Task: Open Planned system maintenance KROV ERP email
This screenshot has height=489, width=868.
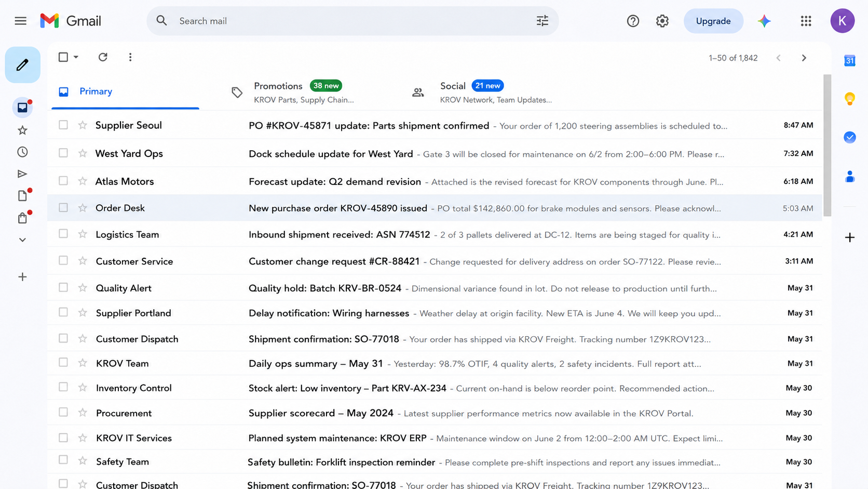Action: pyautogui.click(x=435, y=438)
